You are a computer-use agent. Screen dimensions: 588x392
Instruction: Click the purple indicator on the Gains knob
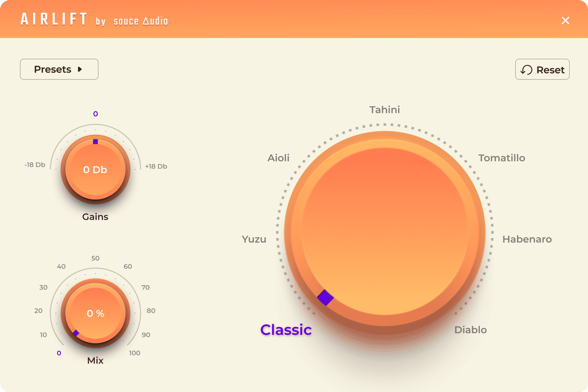coord(96,142)
